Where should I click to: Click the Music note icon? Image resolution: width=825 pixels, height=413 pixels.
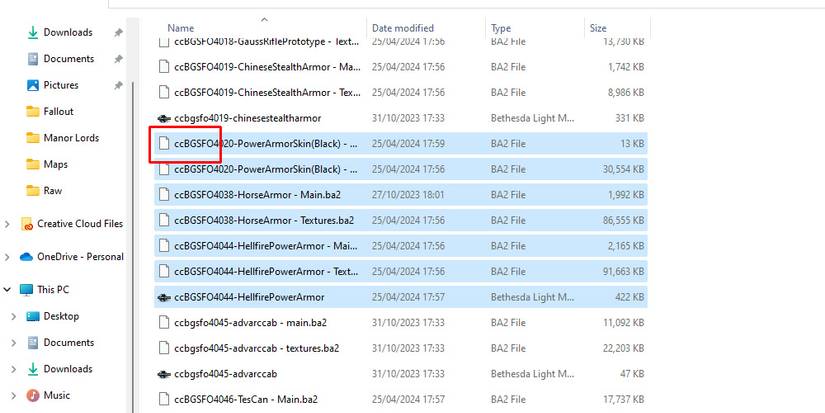point(33,395)
